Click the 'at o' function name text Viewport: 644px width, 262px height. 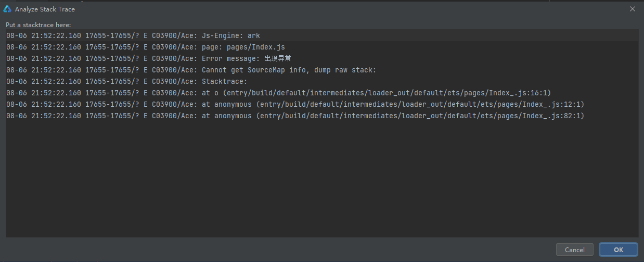[x=210, y=93]
